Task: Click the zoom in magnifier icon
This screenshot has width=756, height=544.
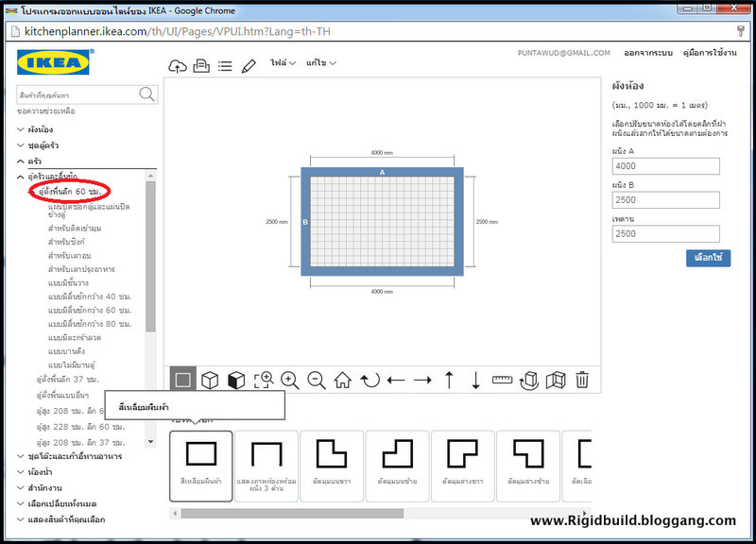Action: pyautogui.click(x=290, y=380)
